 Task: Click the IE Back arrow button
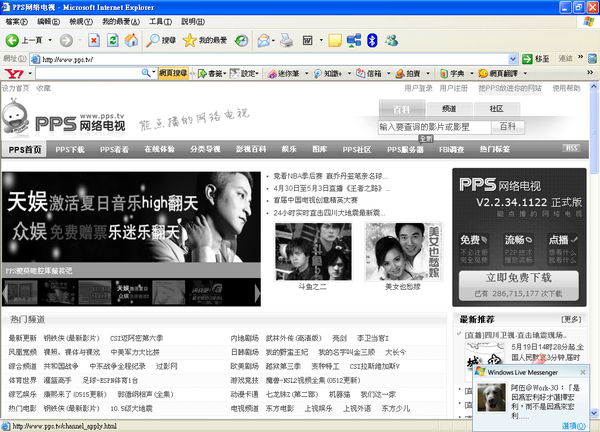click(12, 40)
